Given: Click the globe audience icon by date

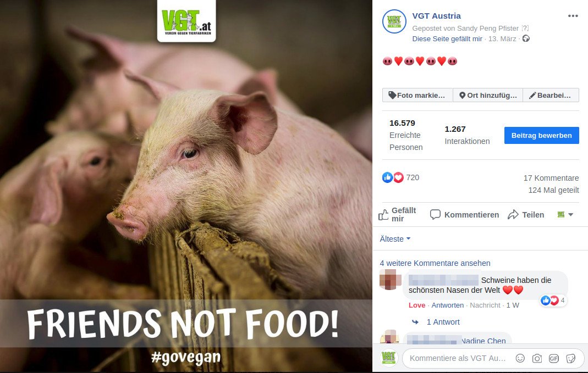Looking at the screenshot, I should tap(526, 38).
